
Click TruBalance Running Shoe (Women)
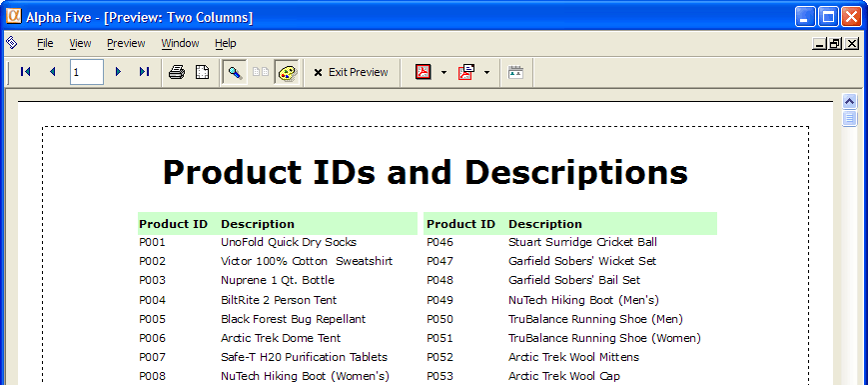604,338
